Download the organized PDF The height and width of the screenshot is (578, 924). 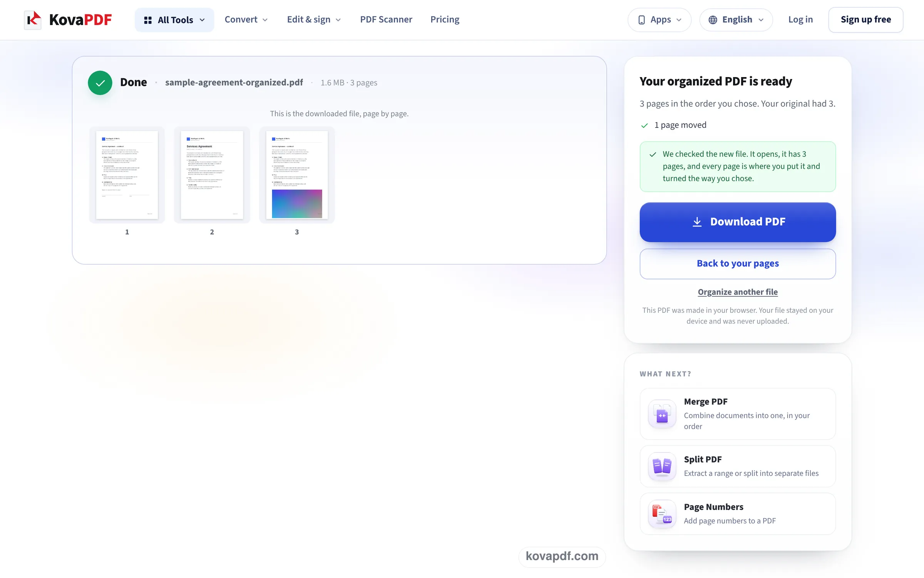pos(738,222)
